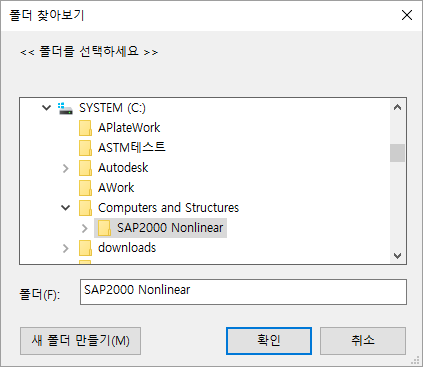Click the SAP2000 Nonlinear folder icon

point(104,228)
